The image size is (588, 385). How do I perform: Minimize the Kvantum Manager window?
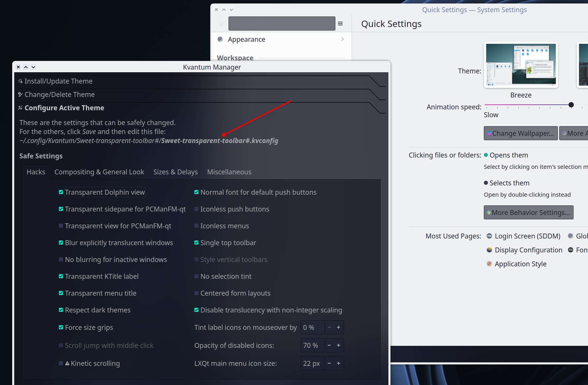pyautogui.click(x=33, y=67)
